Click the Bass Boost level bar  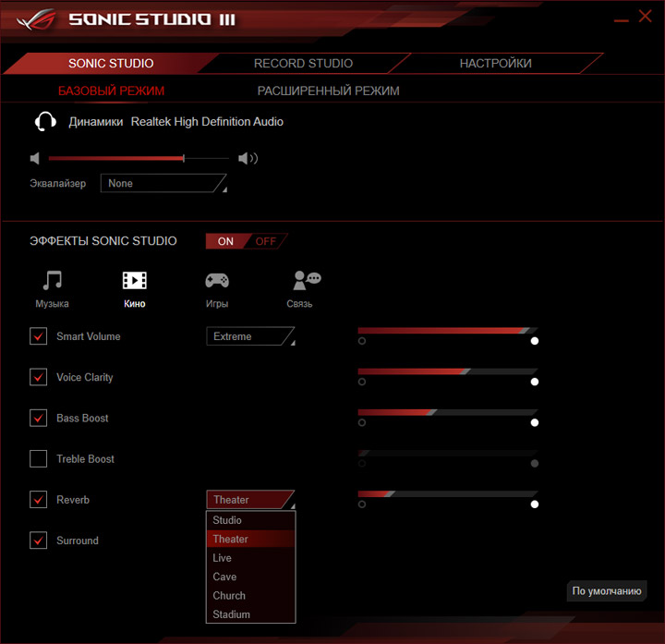(448, 412)
